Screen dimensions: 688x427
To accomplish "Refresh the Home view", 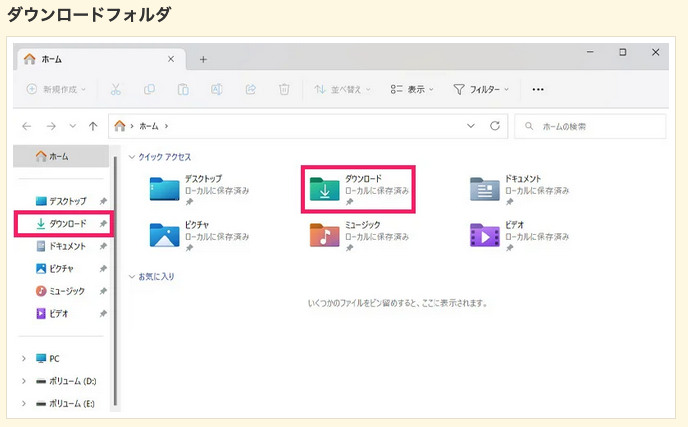I will (x=495, y=126).
